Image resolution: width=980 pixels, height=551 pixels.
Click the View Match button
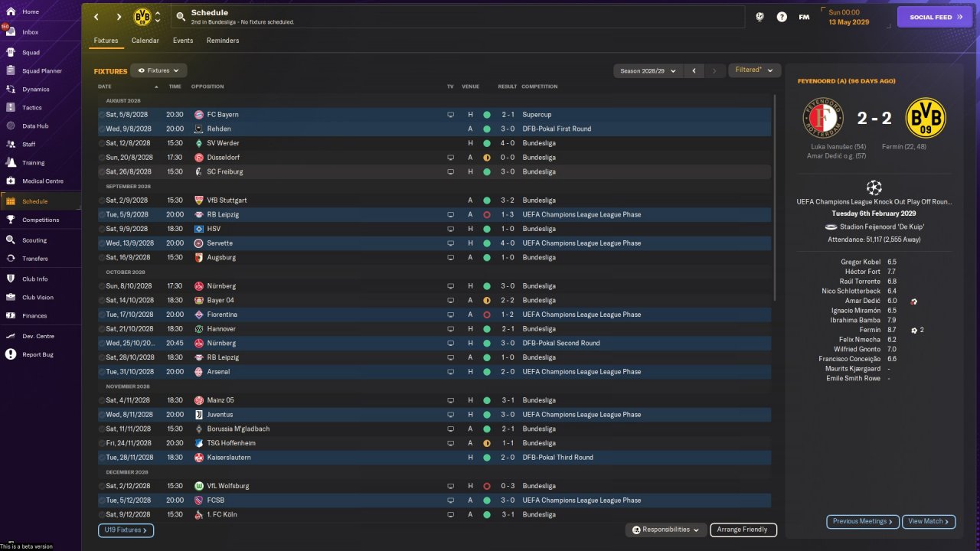point(929,521)
